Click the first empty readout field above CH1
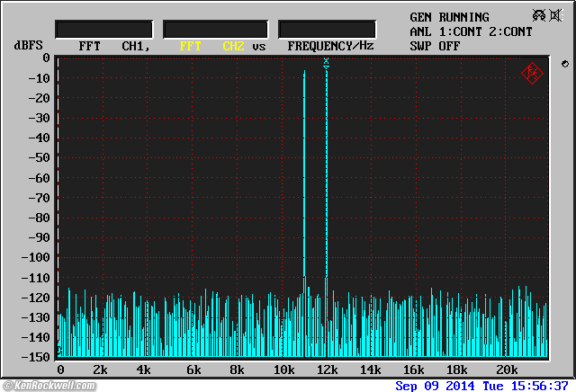Viewport: 576px width, 392px height. pyautogui.click(x=103, y=29)
